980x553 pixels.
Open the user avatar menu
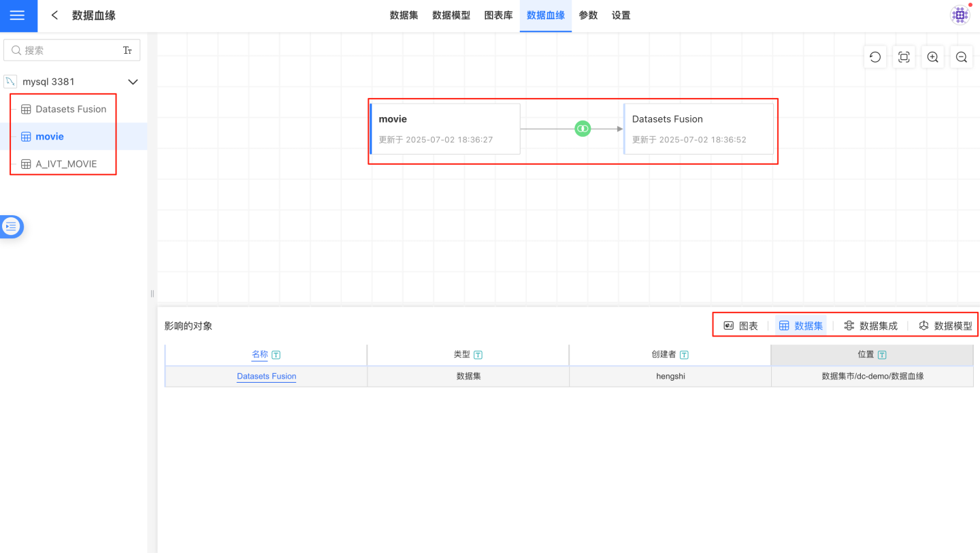coord(960,15)
